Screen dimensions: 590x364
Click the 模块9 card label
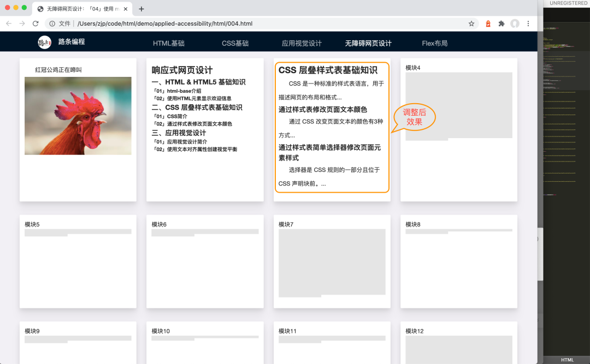point(32,331)
